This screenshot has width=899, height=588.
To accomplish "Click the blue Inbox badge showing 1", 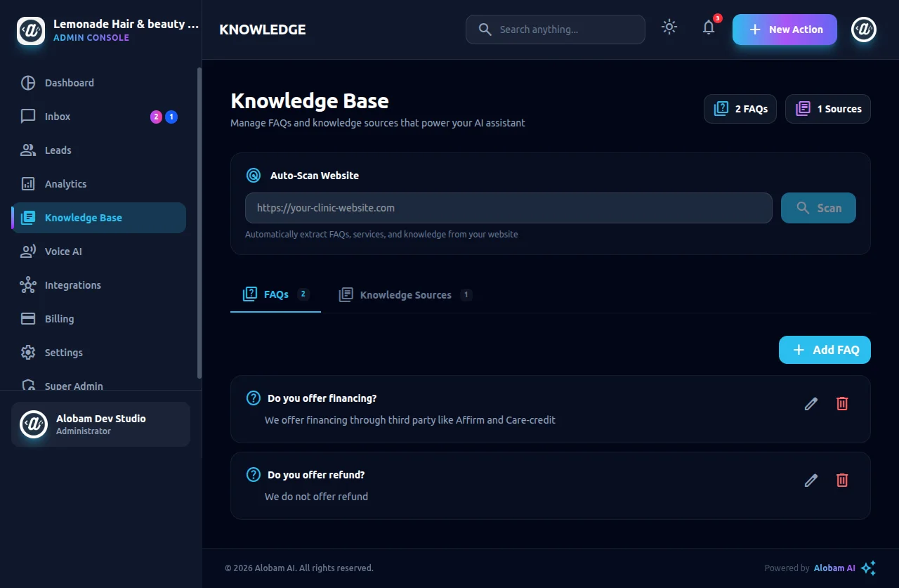I will coord(171,117).
